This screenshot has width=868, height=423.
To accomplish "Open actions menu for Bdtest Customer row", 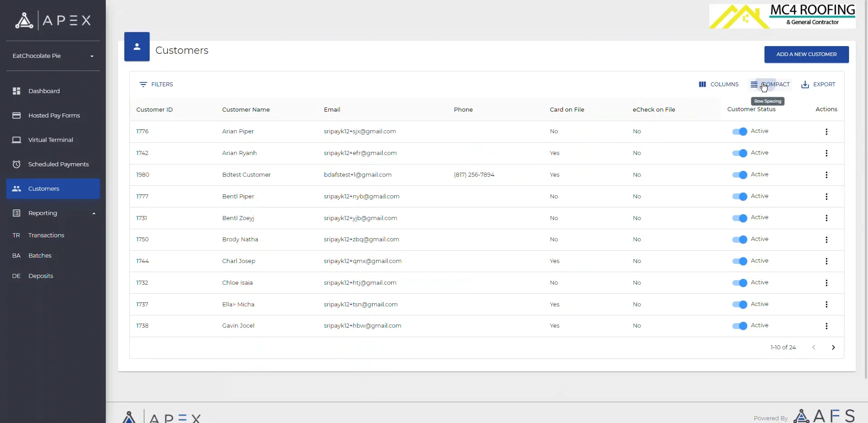I will point(827,175).
